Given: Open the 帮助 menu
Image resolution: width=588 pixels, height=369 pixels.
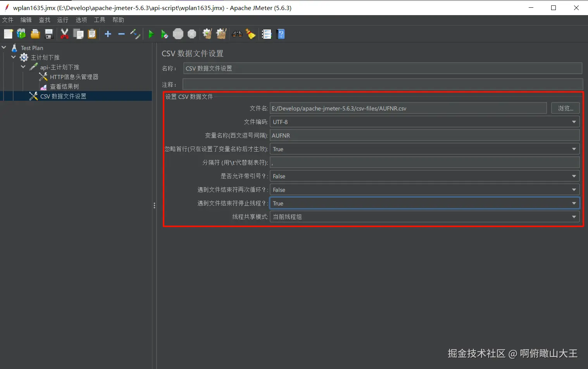Looking at the screenshot, I should pos(118,20).
